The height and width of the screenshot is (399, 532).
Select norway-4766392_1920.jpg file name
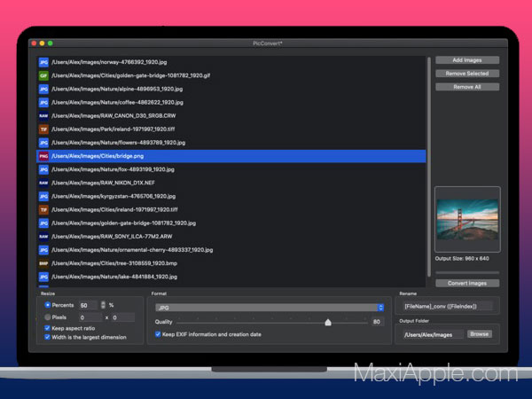(109, 62)
